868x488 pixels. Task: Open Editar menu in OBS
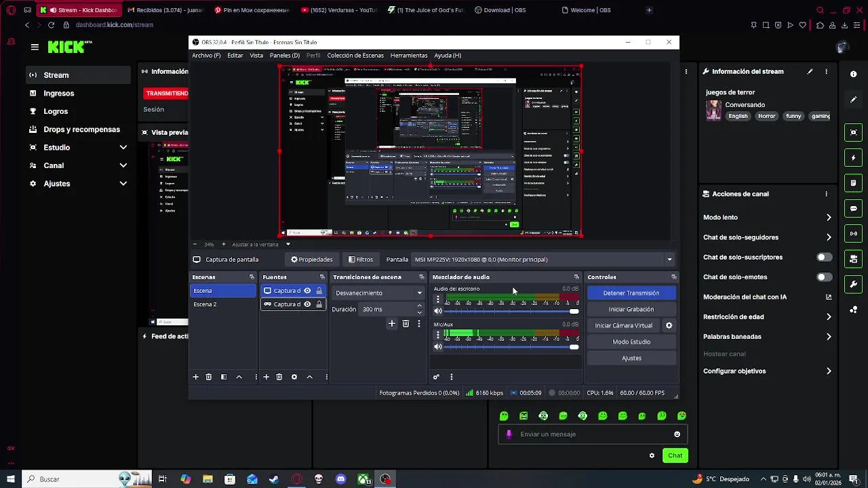coord(235,56)
